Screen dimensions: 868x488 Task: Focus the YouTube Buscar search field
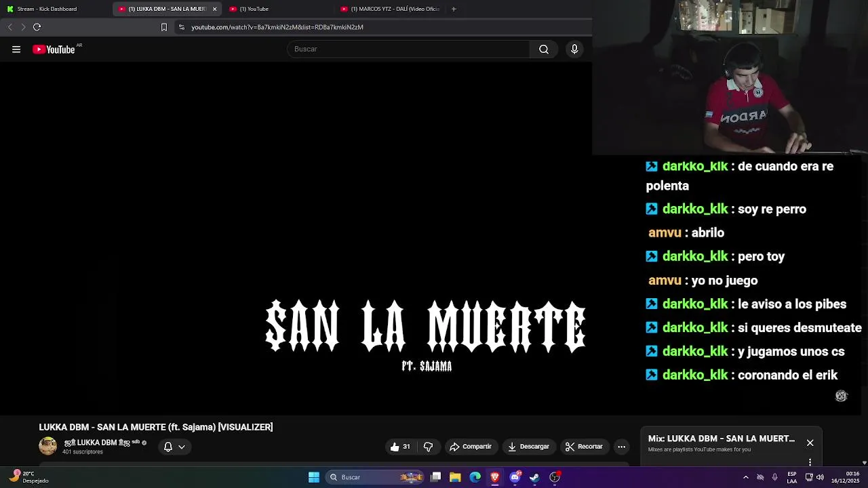pos(408,49)
